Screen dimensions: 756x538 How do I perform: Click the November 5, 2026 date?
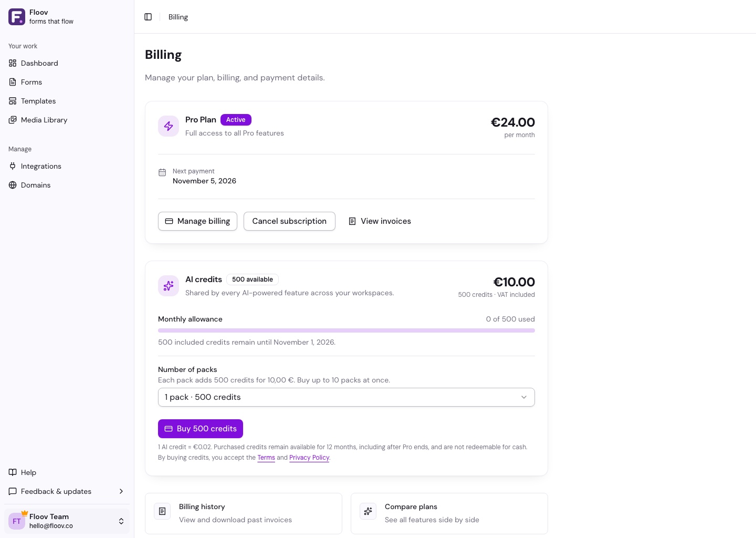(204, 181)
